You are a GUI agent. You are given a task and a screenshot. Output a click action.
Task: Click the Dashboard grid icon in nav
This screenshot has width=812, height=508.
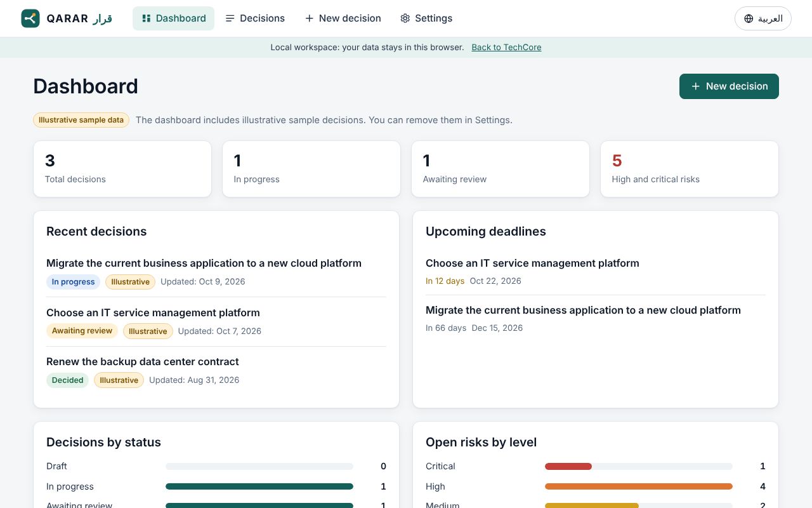tap(146, 18)
